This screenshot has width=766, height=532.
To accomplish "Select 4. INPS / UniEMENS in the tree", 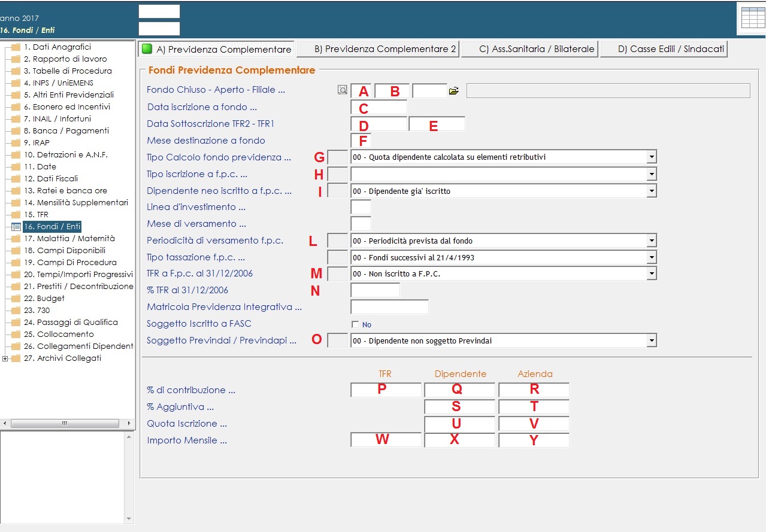I will point(58,83).
